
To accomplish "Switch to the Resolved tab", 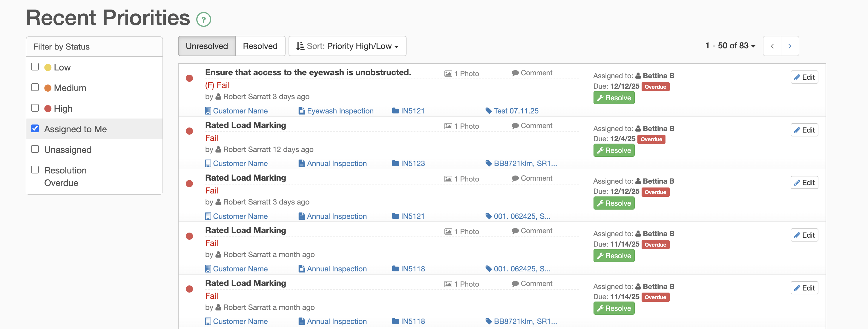I will (x=260, y=46).
